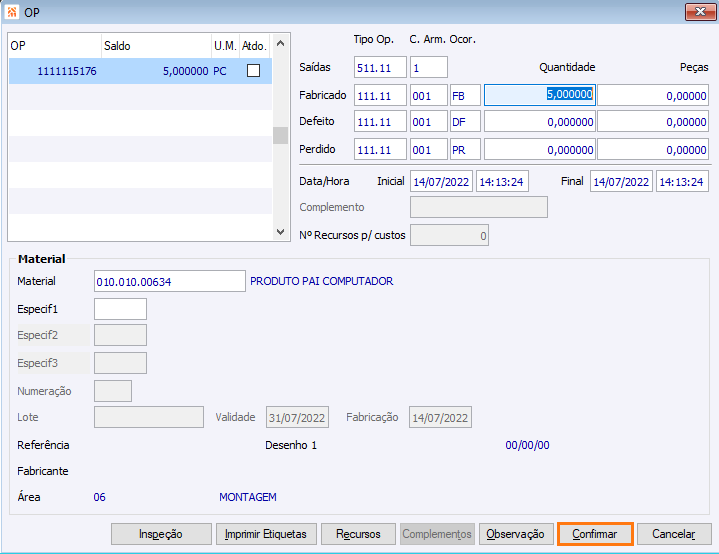
Task: Click the Saldo column header
Action: point(156,46)
